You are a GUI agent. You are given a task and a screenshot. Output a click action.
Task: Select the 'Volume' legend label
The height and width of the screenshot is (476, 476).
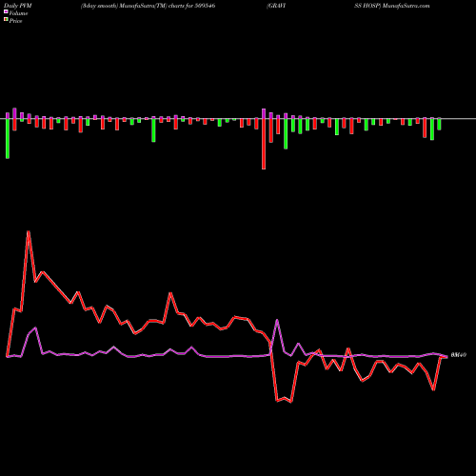pos(18,13)
